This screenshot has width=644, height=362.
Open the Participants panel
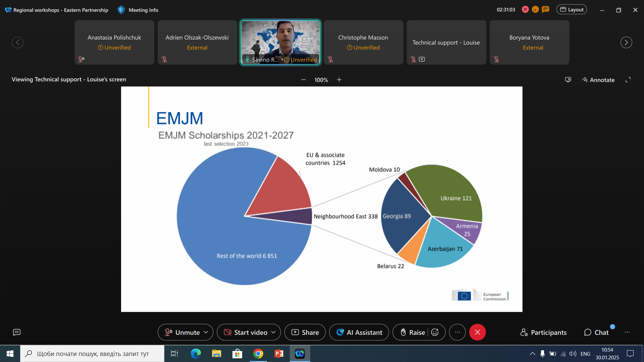543,332
